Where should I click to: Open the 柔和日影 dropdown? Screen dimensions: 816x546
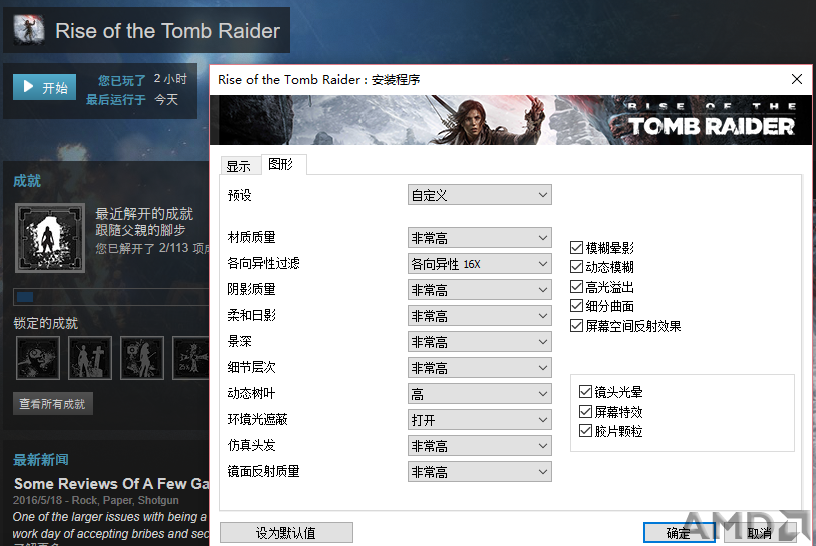pos(479,315)
